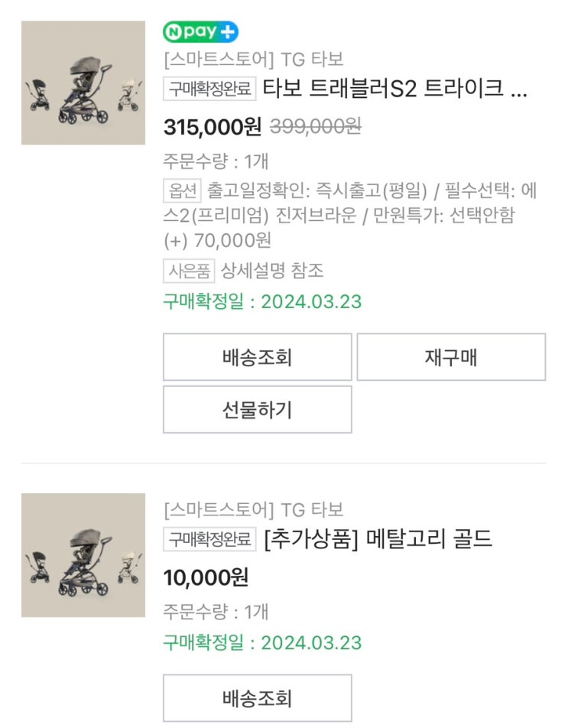Open 타보 트래블러S2 트라이크 product title
The image size is (568, 728).
(x=394, y=89)
